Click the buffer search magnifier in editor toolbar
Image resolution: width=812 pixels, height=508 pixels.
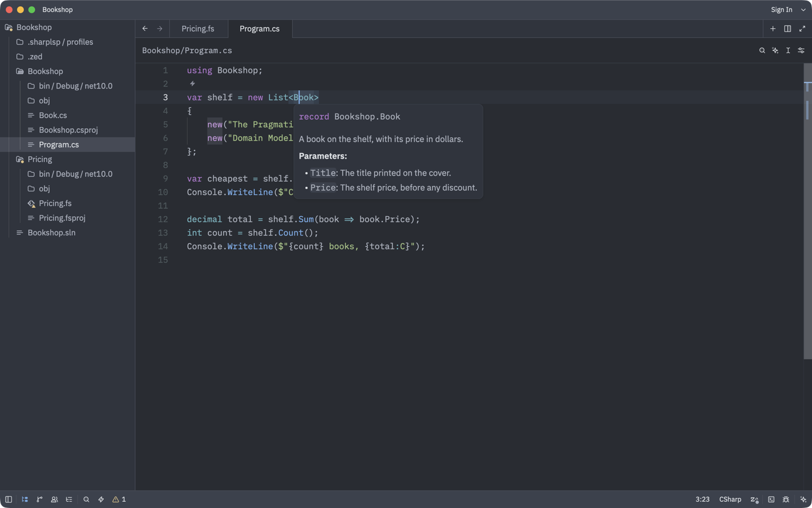[762, 51]
